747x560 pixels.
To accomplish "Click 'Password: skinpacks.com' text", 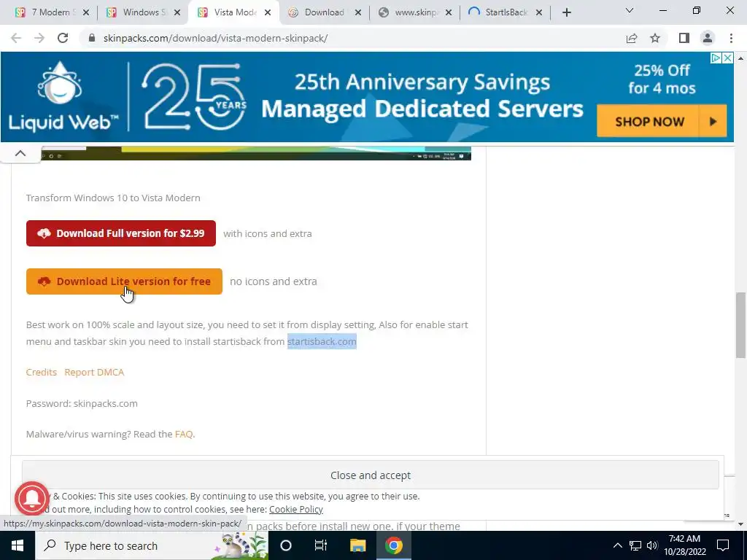I will 82,403.
